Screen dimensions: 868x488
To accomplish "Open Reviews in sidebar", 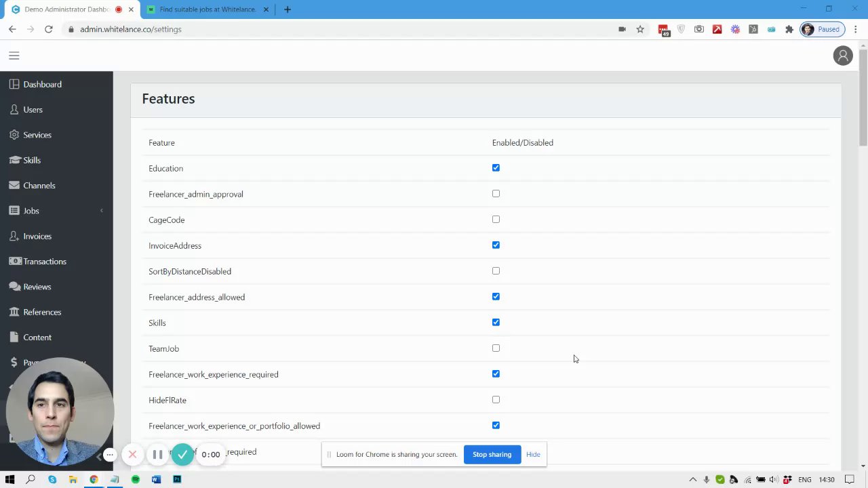I will click(37, 287).
